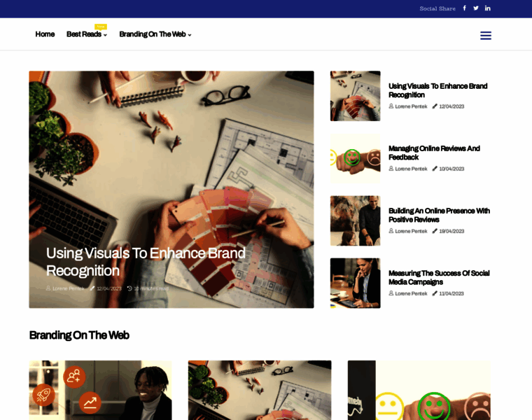The height and width of the screenshot is (420, 532).
Task: Open the featured Using Visuals headline on hero image
Action: [x=146, y=262]
